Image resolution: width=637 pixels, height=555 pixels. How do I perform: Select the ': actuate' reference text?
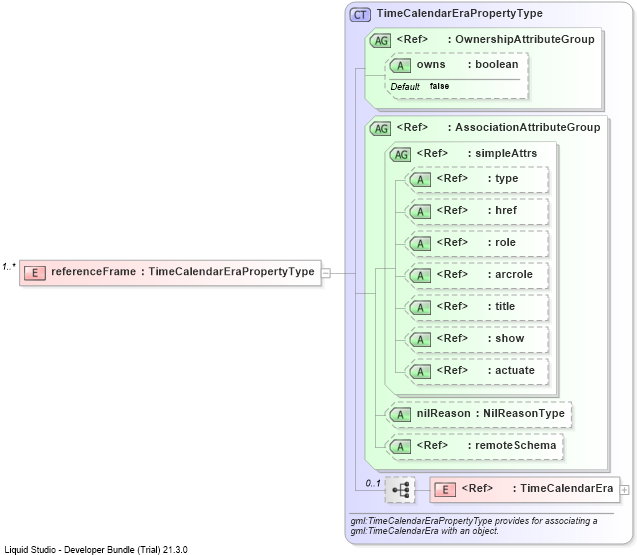(511, 371)
